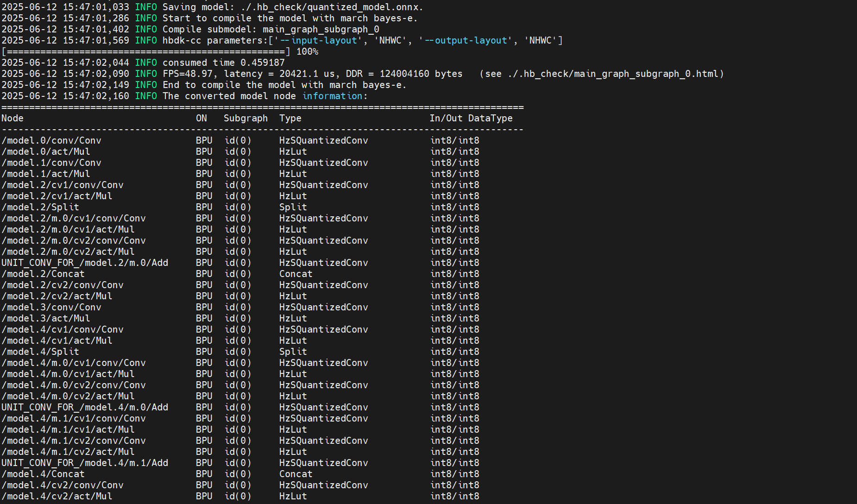Screen dimensions: 857x504
Task: Select '/model.2/m.0/cv2/act/Mul' node text
Action: point(68,252)
